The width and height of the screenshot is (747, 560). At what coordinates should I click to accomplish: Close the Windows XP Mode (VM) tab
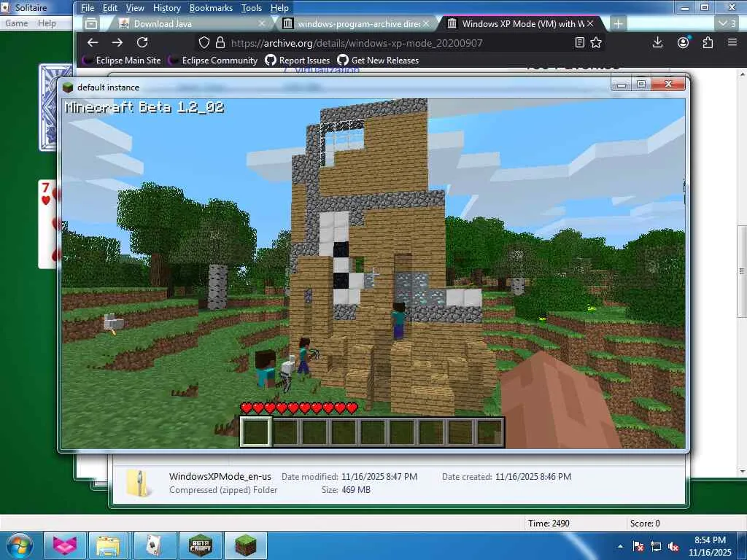[x=590, y=23]
